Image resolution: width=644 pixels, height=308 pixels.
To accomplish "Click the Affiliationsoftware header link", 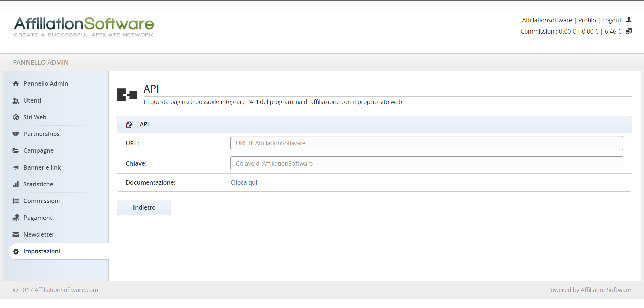I will (547, 20).
